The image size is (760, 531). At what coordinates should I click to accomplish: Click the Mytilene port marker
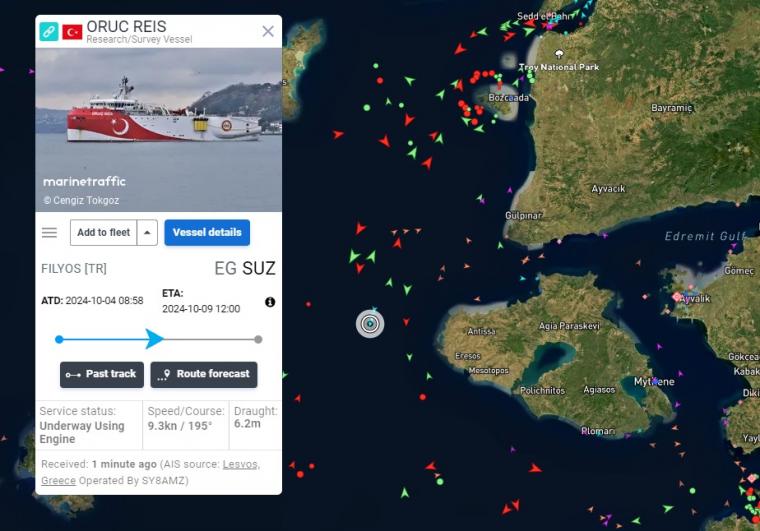point(655,381)
